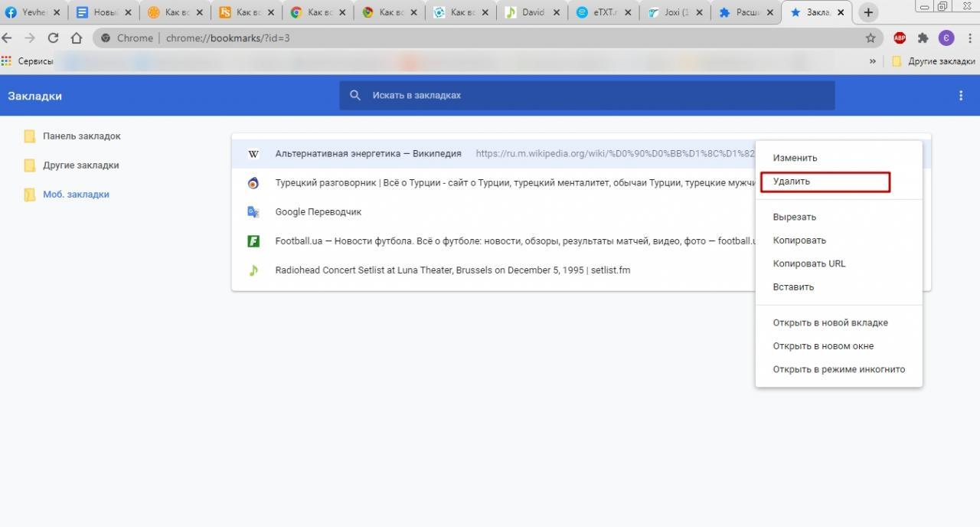Click the Football.ua bookmark favicon
This screenshot has height=527, width=980.
pos(253,241)
